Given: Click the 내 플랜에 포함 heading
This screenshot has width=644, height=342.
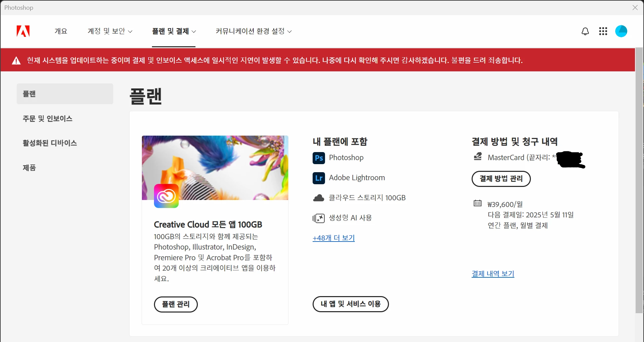Looking at the screenshot, I should (x=340, y=142).
